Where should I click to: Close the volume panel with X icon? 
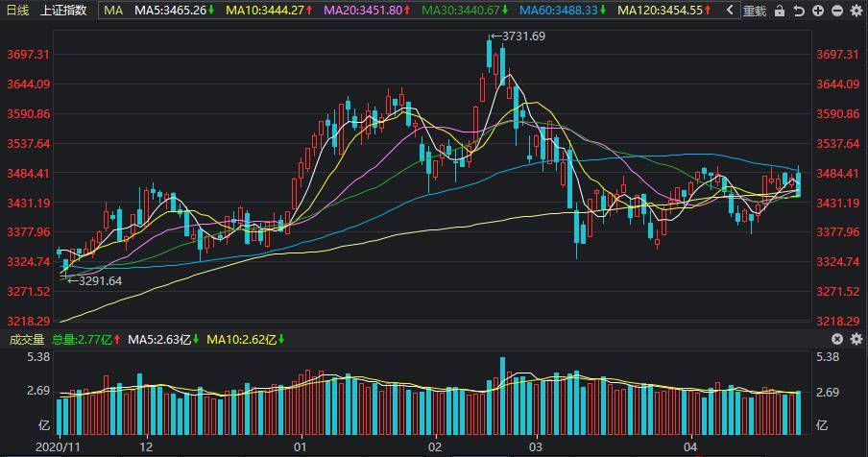pos(837,339)
